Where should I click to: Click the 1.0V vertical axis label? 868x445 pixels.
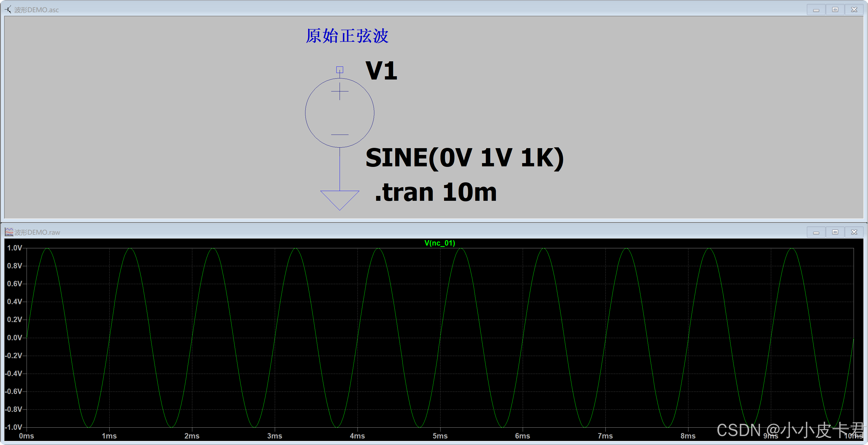[14, 248]
